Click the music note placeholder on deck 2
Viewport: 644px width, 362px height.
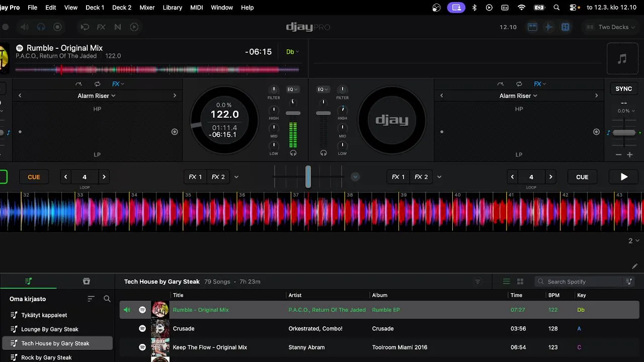(622, 59)
